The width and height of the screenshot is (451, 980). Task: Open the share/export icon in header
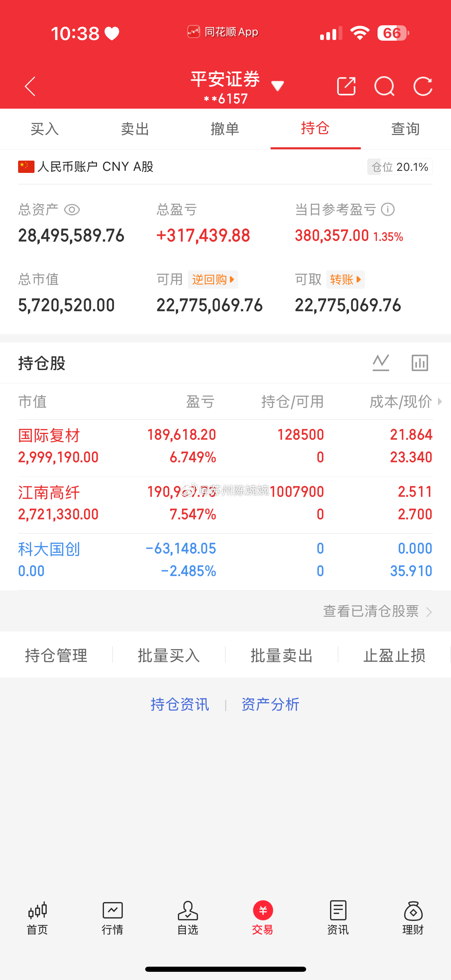coord(346,86)
